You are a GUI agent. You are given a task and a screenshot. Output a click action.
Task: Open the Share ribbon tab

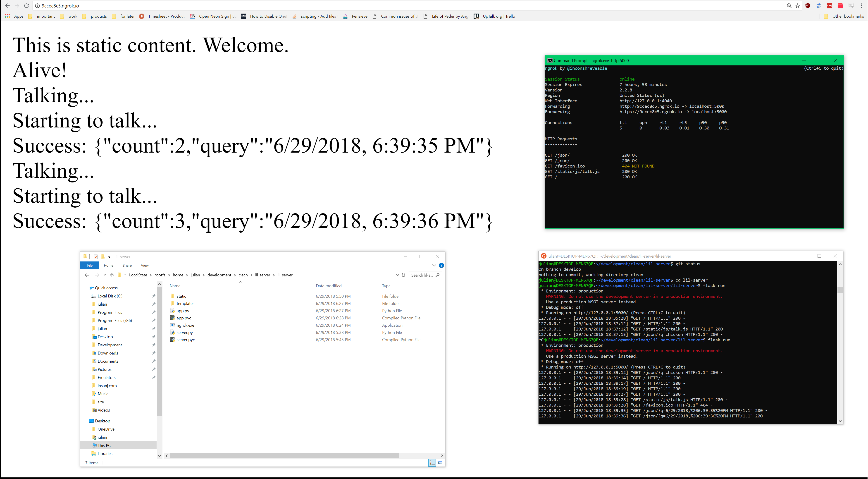coord(127,265)
